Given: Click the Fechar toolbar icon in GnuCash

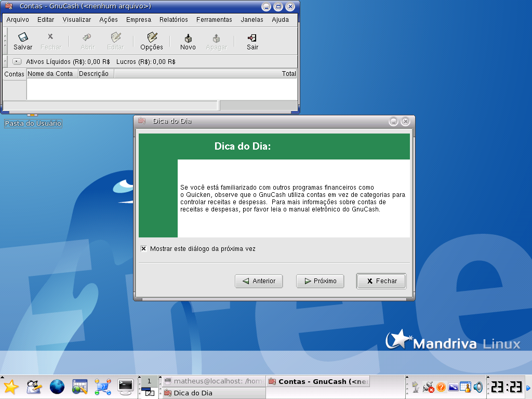Looking at the screenshot, I should [x=51, y=42].
